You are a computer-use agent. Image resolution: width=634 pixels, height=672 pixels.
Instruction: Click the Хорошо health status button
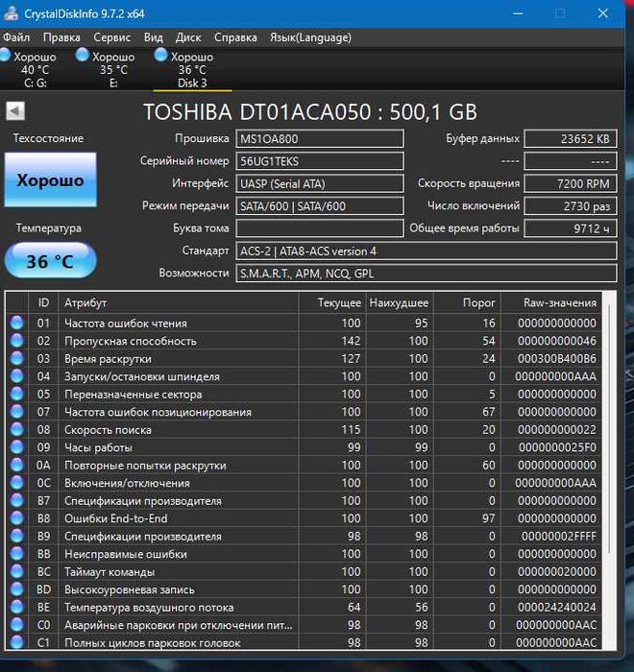click(x=51, y=180)
